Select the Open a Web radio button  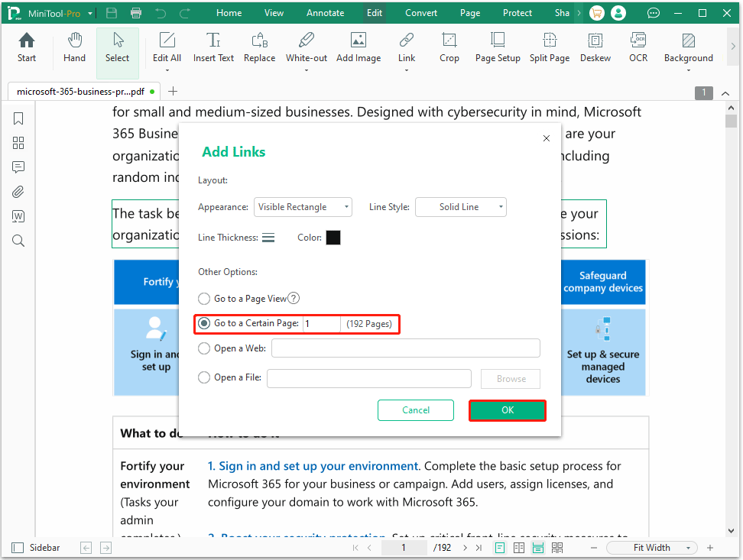[x=204, y=348]
